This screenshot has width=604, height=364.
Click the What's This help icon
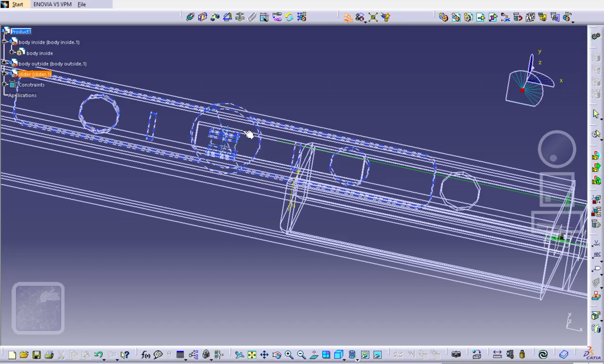click(x=125, y=355)
